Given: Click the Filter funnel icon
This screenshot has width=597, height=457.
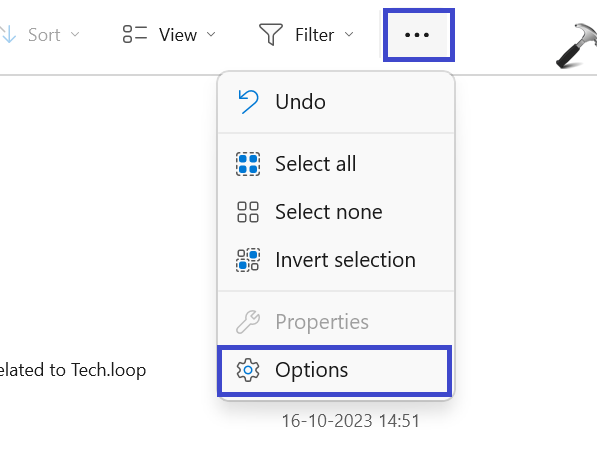Looking at the screenshot, I should [271, 34].
